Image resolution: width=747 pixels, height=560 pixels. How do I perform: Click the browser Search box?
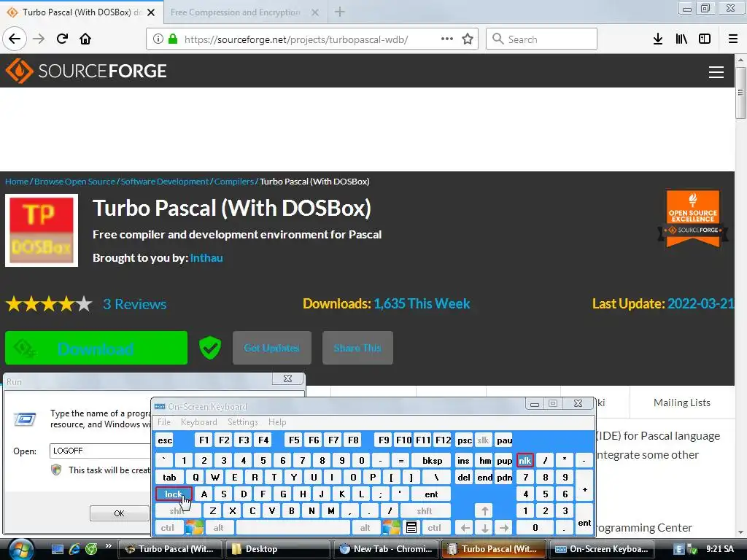point(542,39)
